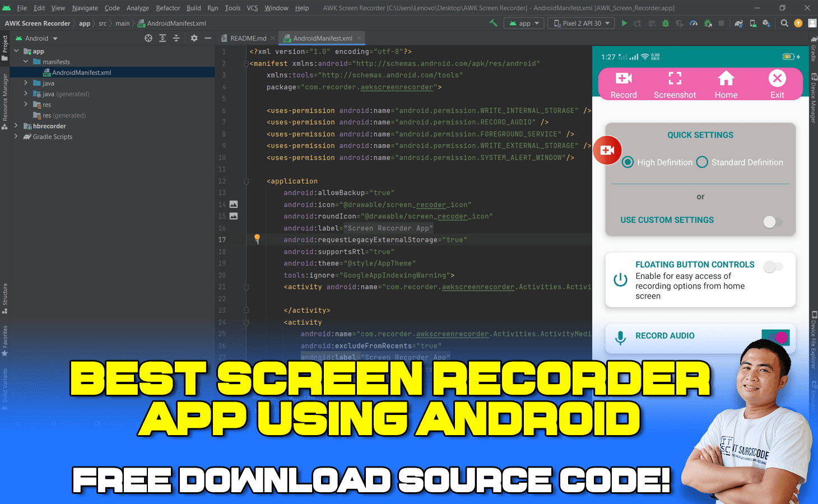Turn on FLOATING BUTTON CONTROLS switch
This screenshot has height=504, width=818.
pyautogui.click(x=773, y=267)
